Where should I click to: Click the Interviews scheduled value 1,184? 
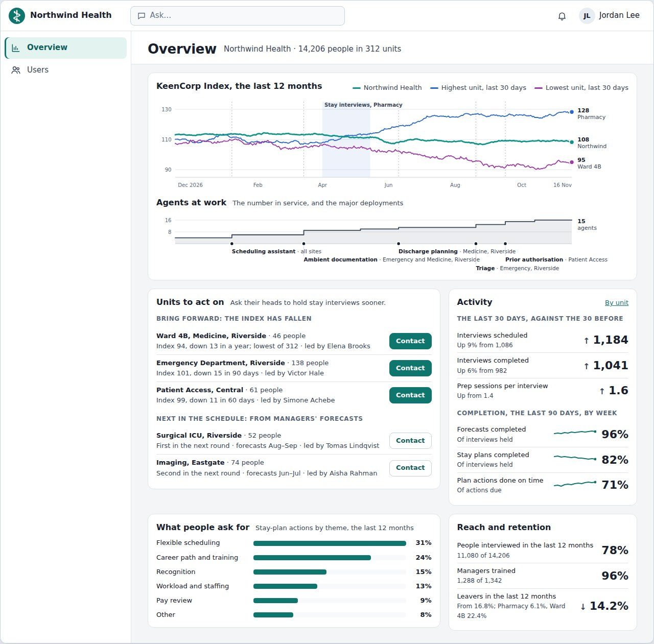click(x=611, y=340)
